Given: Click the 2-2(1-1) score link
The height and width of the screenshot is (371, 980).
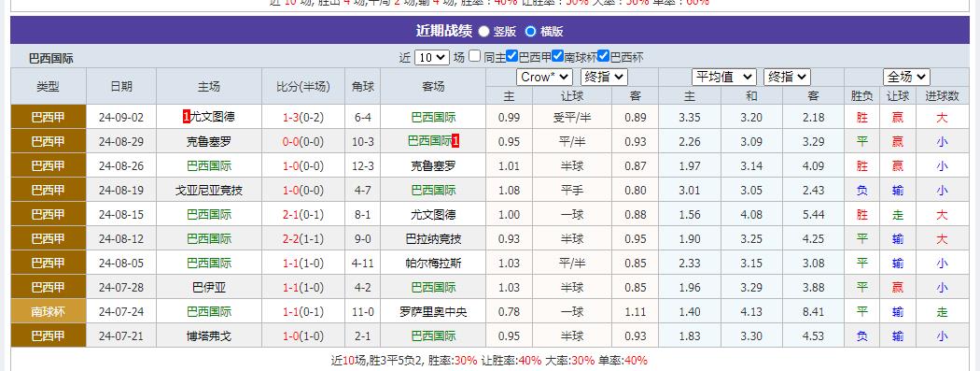Looking at the screenshot, I should point(303,239).
